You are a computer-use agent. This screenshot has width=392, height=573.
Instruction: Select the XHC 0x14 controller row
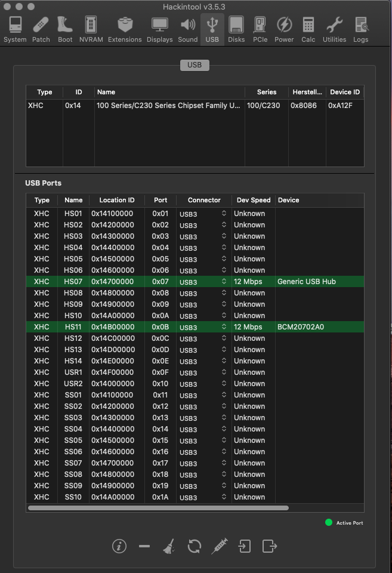click(x=195, y=106)
